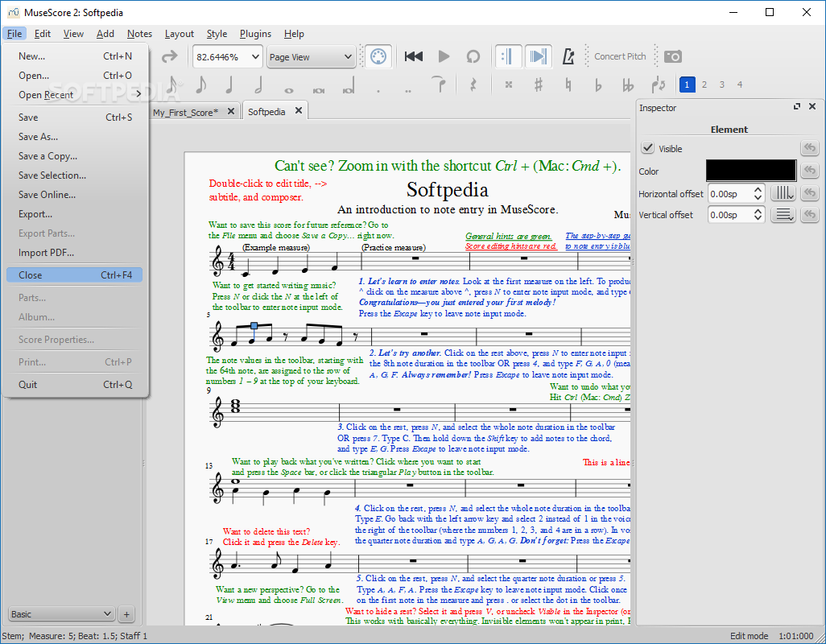Open the Page View dropdown

click(310, 56)
